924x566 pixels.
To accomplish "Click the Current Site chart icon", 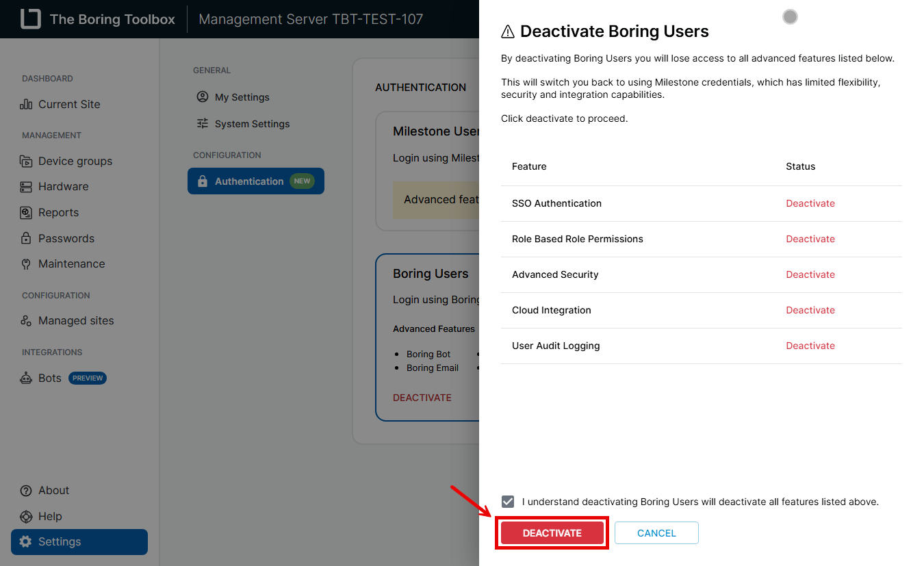I will tap(26, 105).
